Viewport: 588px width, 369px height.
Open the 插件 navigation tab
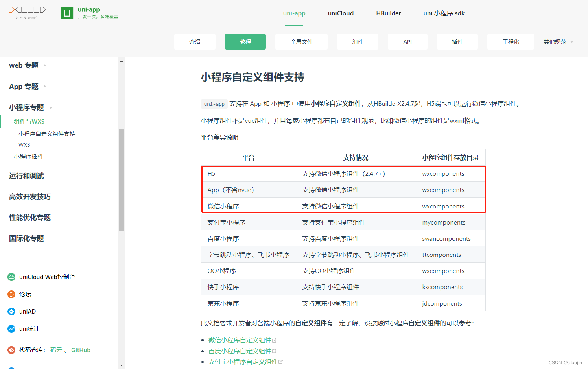point(457,42)
